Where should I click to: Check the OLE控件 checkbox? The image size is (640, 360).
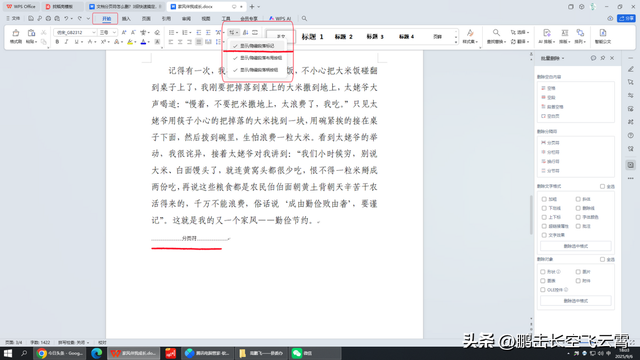click(543, 290)
